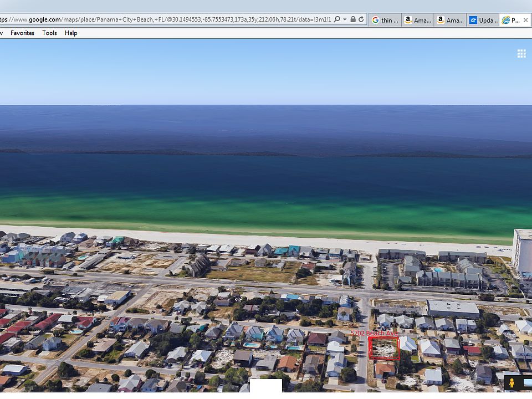Switch to the second Amazon tab
532x399 pixels.
pyautogui.click(x=450, y=20)
